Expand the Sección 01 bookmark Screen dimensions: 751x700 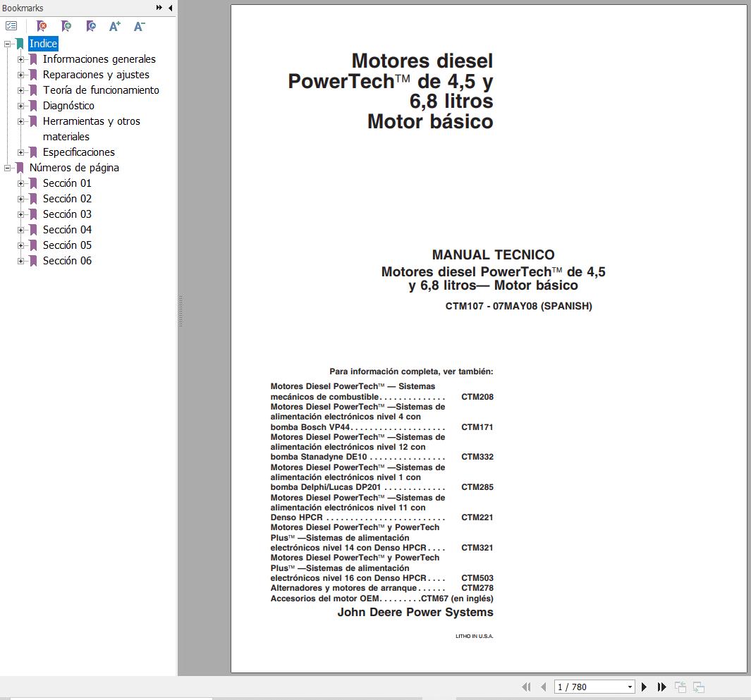[20, 183]
